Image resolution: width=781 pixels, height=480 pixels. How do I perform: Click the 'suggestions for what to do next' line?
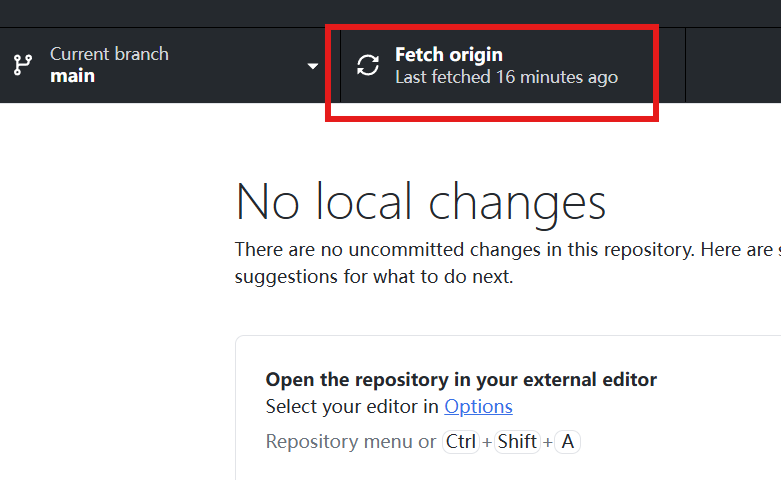373,276
